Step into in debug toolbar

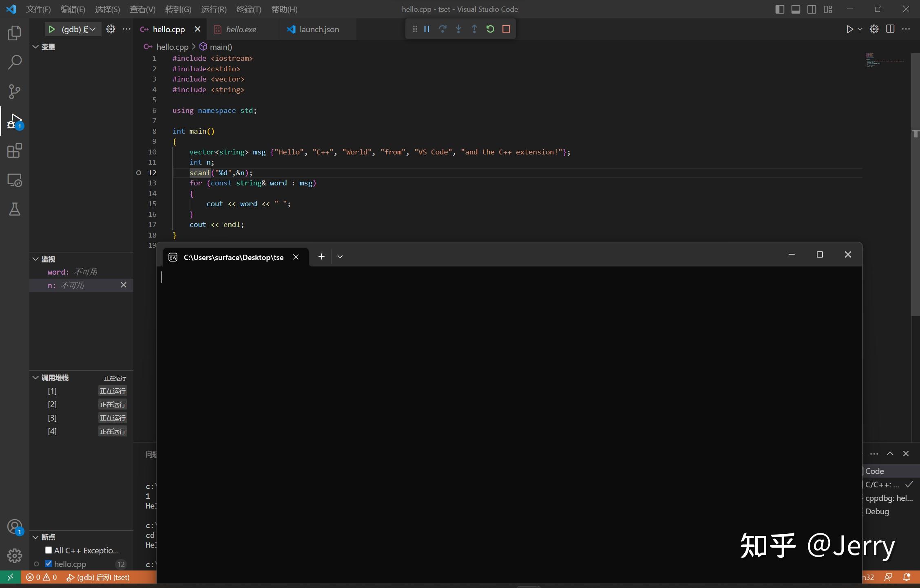tap(458, 29)
